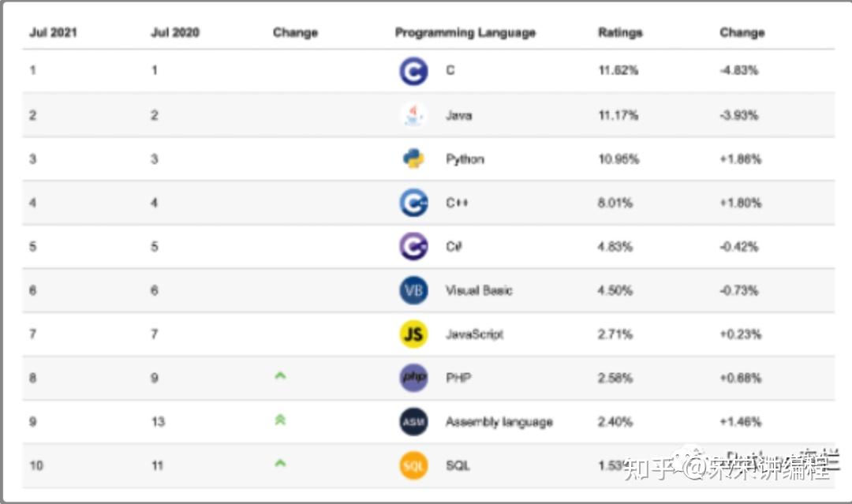The width and height of the screenshot is (852, 504).
Task: Click the green up arrow in SQL row
Action: coord(280,463)
